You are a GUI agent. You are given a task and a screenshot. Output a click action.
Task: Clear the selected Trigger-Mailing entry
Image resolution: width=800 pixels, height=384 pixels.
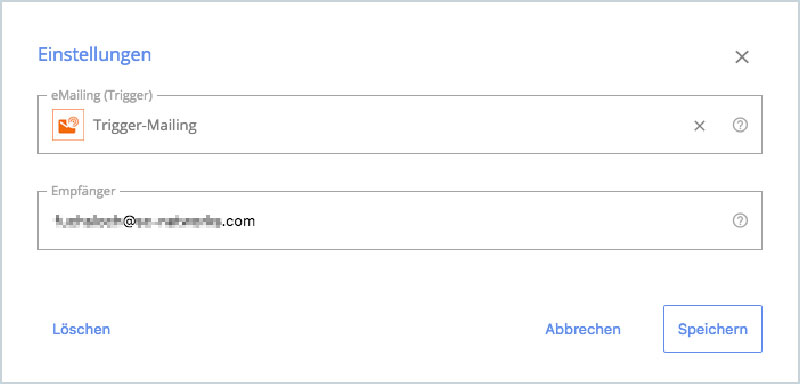[x=699, y=126]
